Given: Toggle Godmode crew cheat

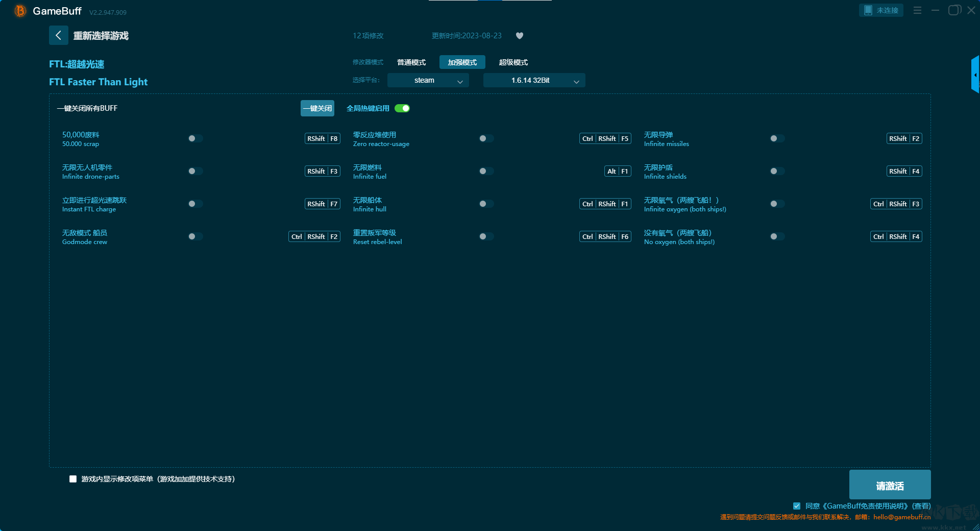Looking at the screenshot, I should (195, 236).
